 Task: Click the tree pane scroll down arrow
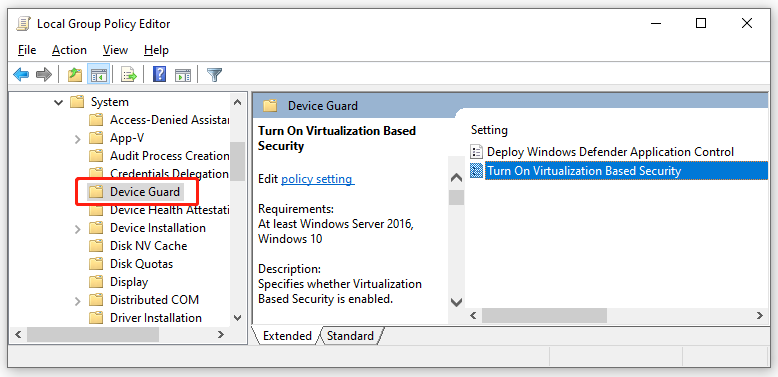237,317
